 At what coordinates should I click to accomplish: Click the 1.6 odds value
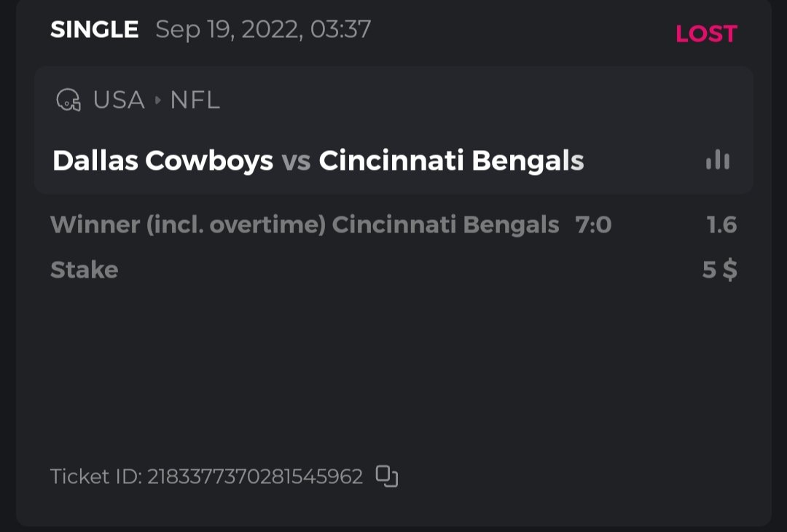point(721,225)
